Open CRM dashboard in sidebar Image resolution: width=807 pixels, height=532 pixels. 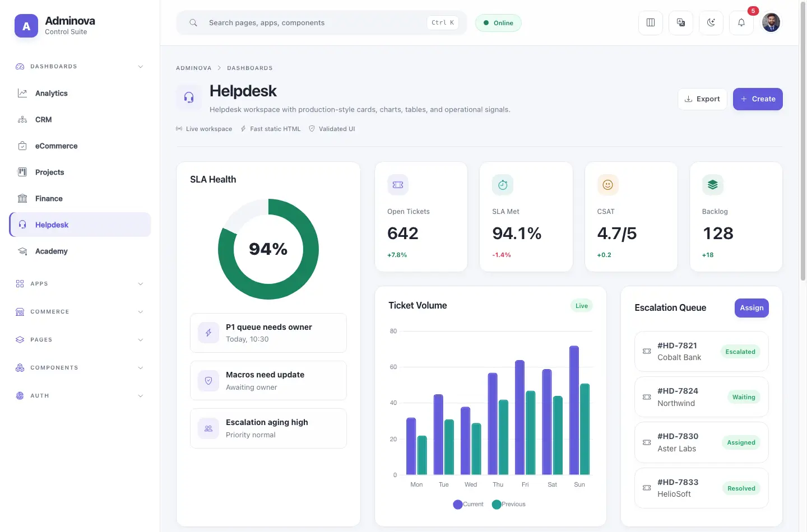(x=80, y=120)
